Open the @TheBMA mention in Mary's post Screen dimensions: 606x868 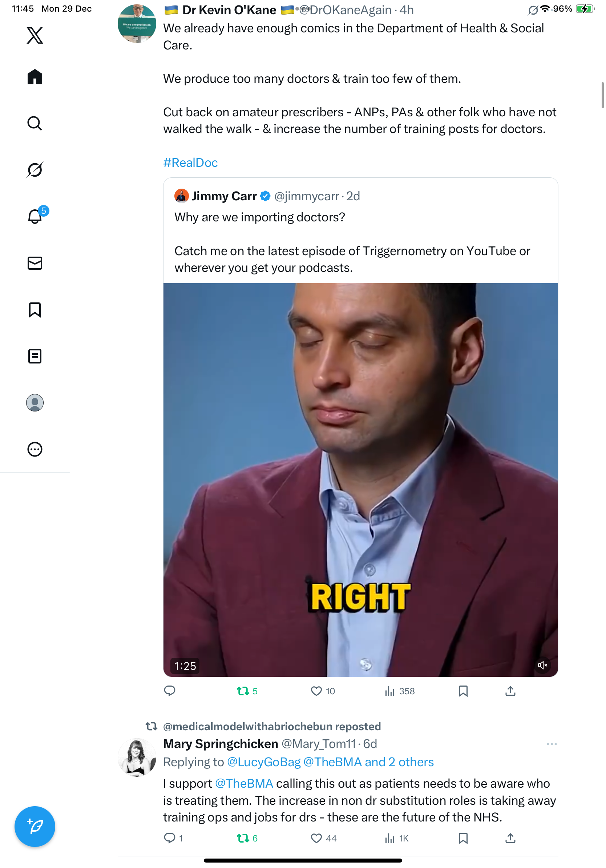pos(244,783)
